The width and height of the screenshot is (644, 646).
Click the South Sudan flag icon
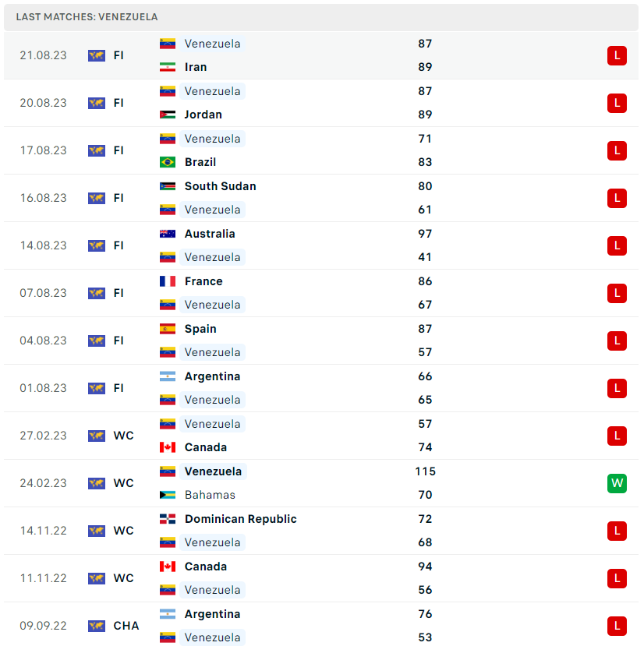[x=168, y=186]
